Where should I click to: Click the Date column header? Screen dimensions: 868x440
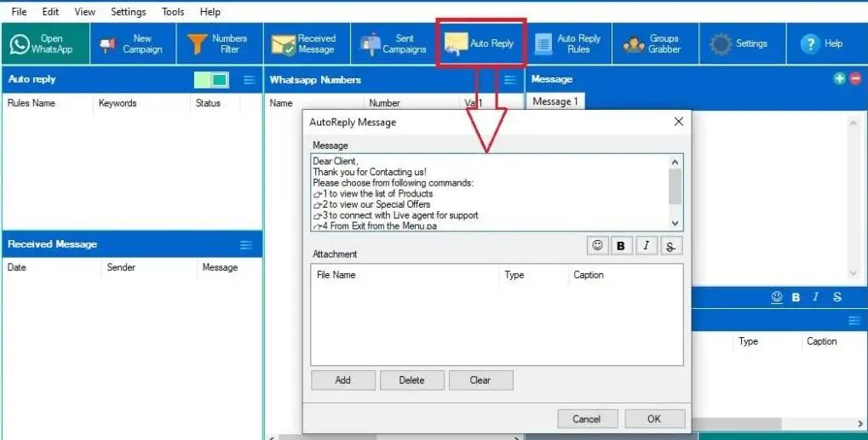pyautogui.click(x=16, y=267)
